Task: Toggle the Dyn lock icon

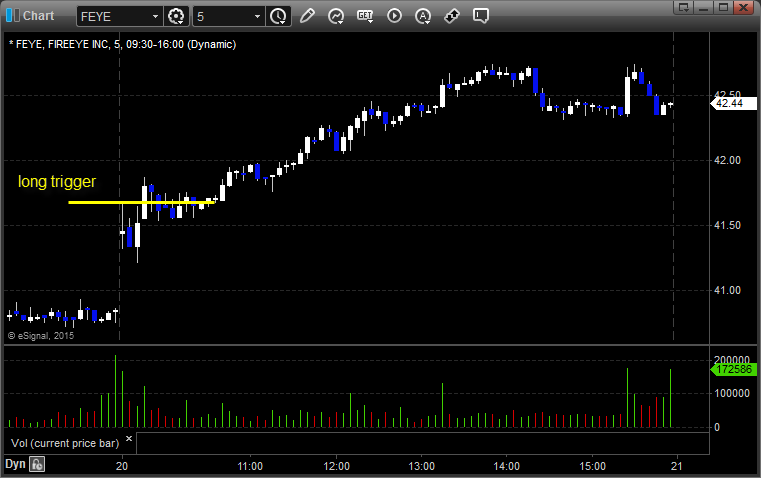Action: [37, 464]
